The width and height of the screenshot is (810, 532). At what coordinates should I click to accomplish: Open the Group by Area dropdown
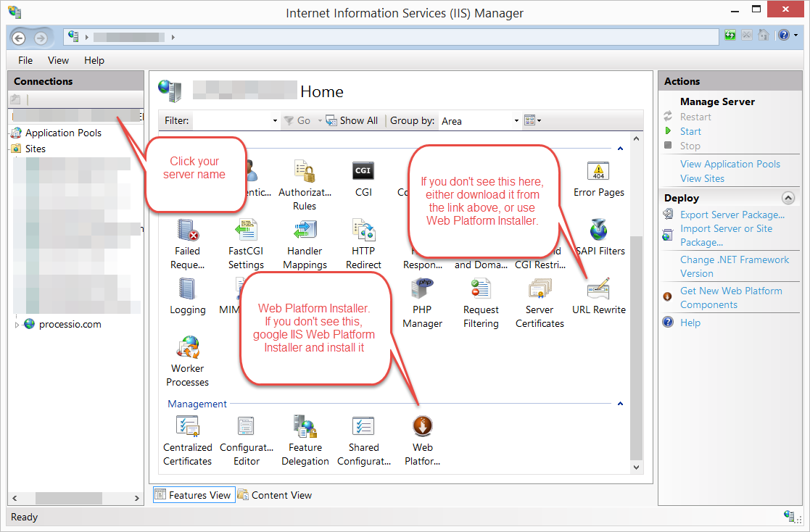pyautogui.click(x=516, y=120)
